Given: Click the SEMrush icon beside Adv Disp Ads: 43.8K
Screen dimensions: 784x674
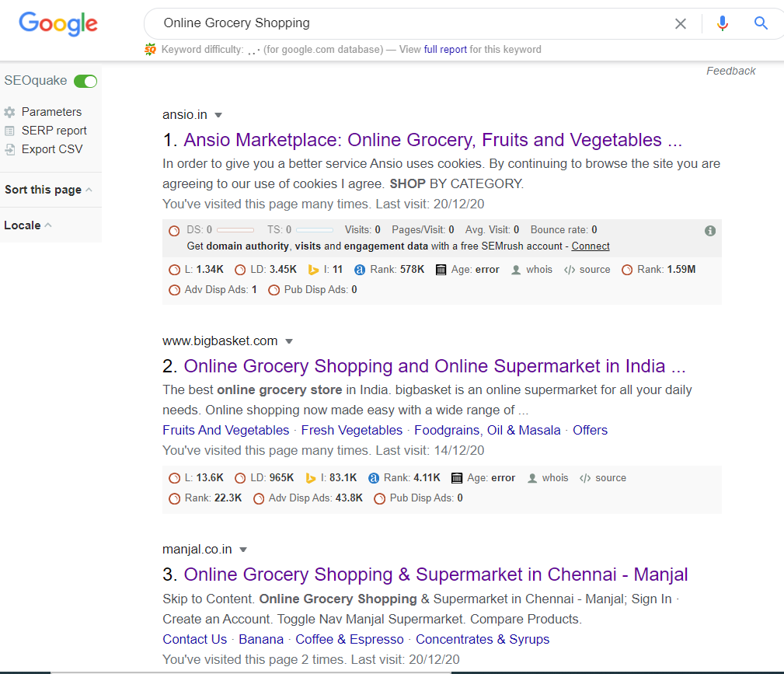Looking at the screenshot, I should pyautogui.click(x=259, y=499).
